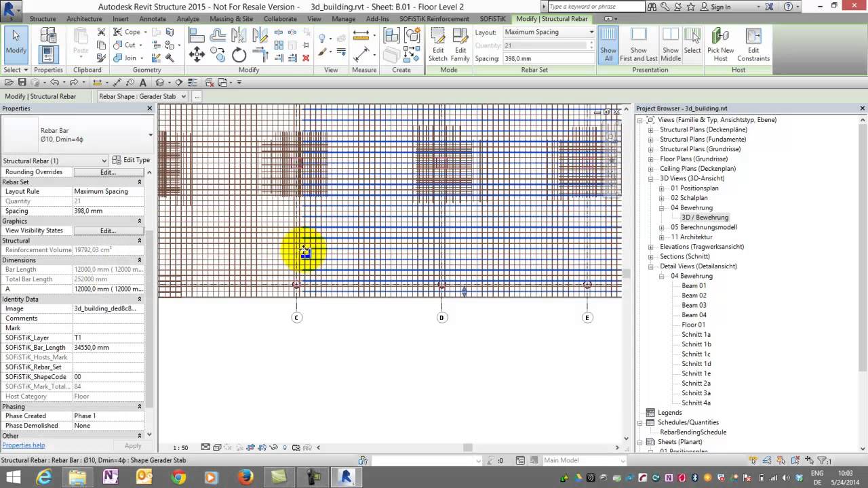Expand Structural Plans (Deckenpläne) tree node
This screenshot has height=488, width=868.
click(650, 129)
